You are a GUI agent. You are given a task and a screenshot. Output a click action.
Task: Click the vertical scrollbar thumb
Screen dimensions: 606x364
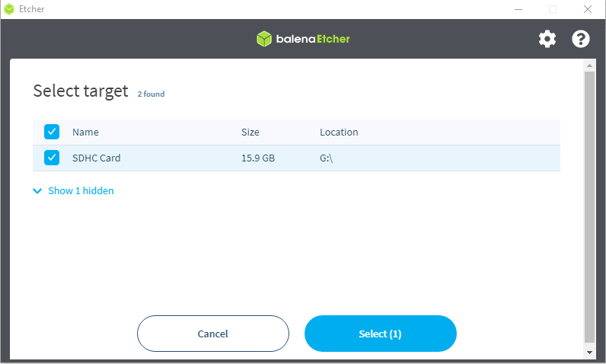(588, 206)
